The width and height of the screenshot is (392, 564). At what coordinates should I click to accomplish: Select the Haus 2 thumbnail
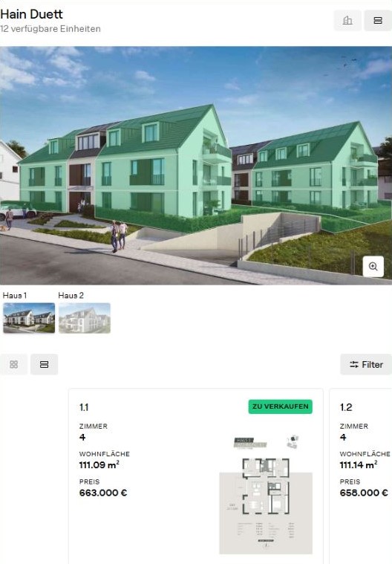(x=85, y=318)
